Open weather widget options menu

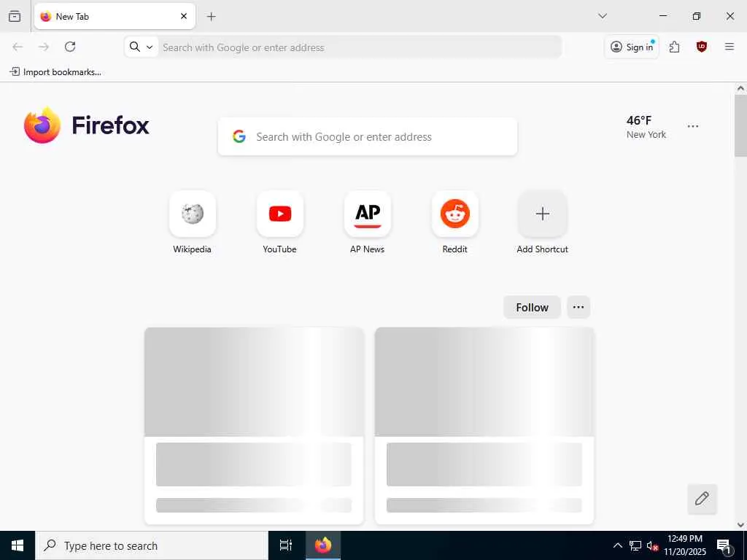coord(693,126)
